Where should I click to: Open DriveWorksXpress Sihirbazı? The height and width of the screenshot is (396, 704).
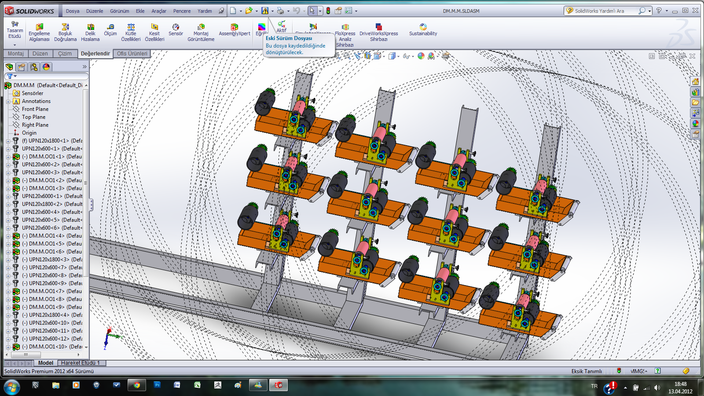[378, 33]
